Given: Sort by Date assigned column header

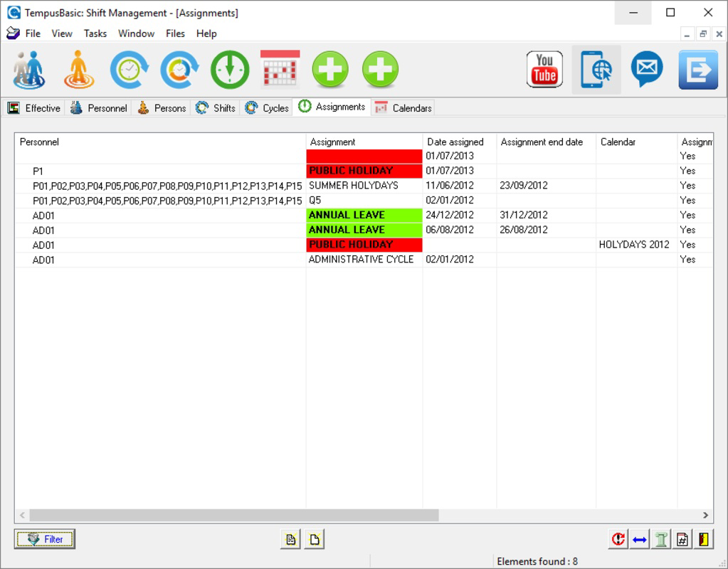Looking at the screenshot, I should [460, 142].
